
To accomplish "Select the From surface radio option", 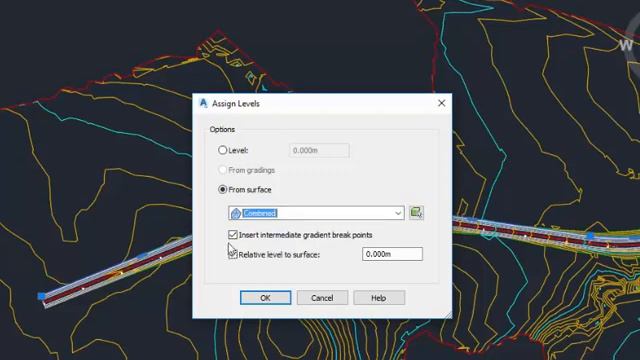I will (222, 189).
